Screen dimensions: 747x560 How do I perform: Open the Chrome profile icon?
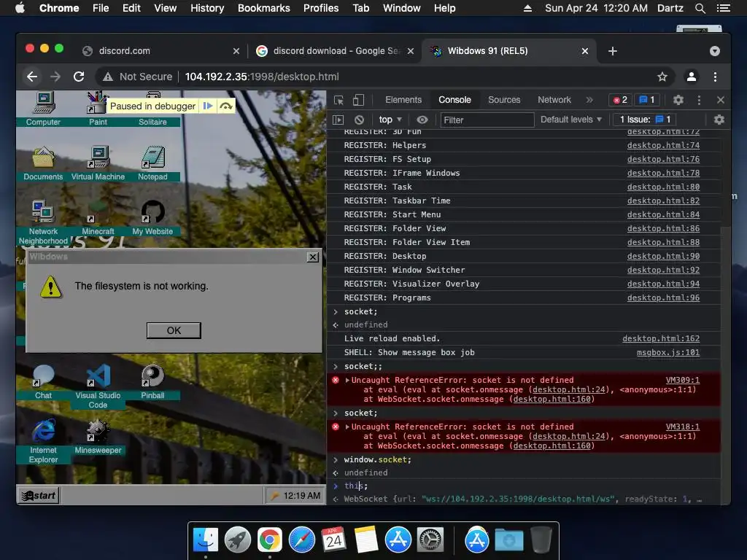(x=692, y=77)
